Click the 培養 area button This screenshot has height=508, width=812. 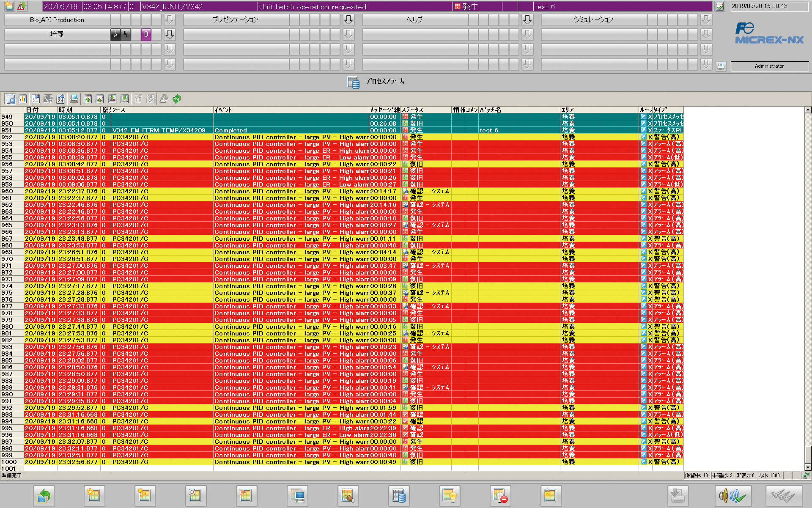(x=57, y=35)
